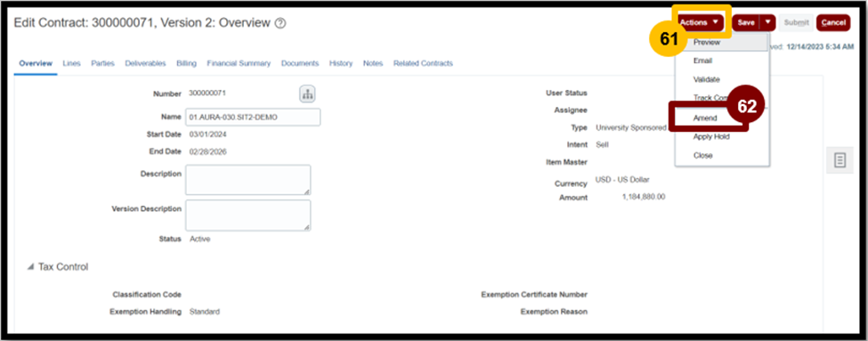Switch to the Lines tab
Screen dimensions: 868x341
[x=71, y=64]
